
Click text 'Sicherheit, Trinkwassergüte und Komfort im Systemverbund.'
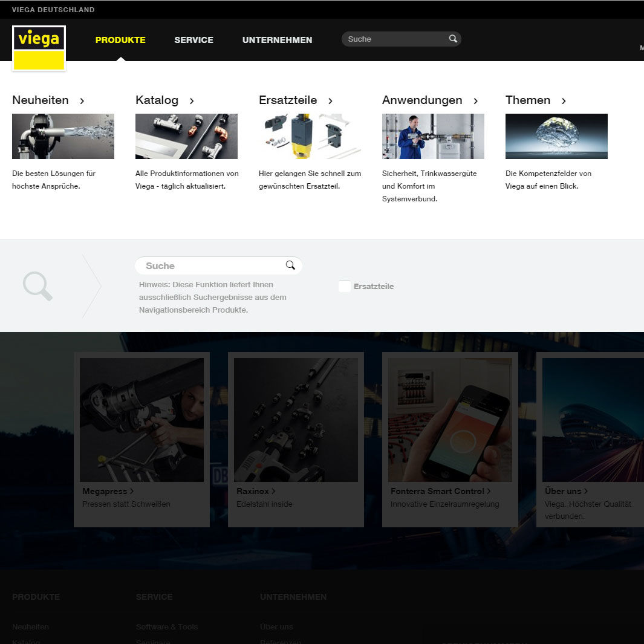[x=429, y=186]
